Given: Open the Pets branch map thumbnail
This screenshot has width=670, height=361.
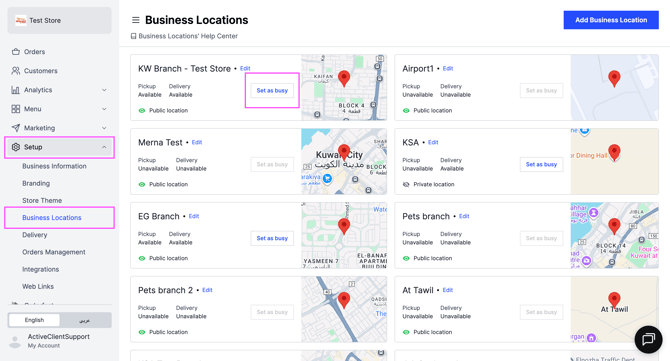Looking at the screenshot, I should [614, 235].
